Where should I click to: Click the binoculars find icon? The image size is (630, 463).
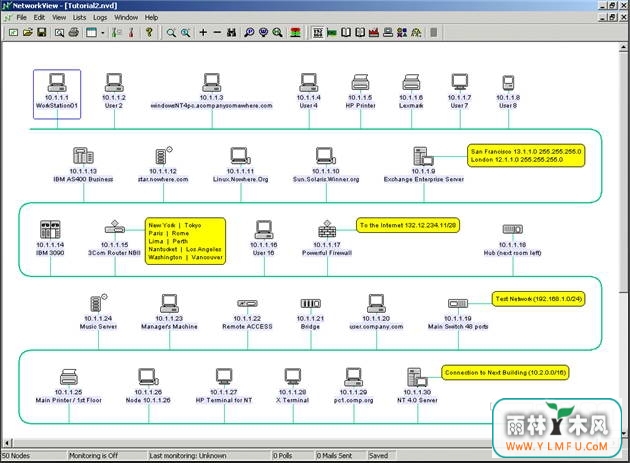231,33
